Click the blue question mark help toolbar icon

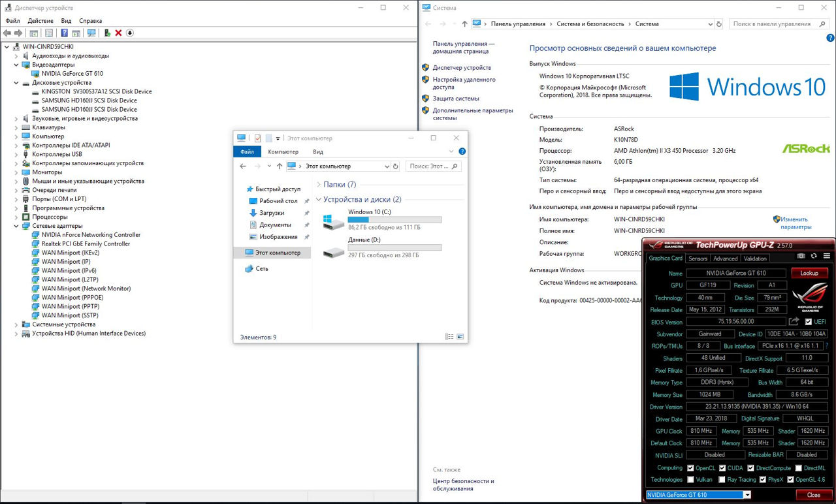pos(65,33)
